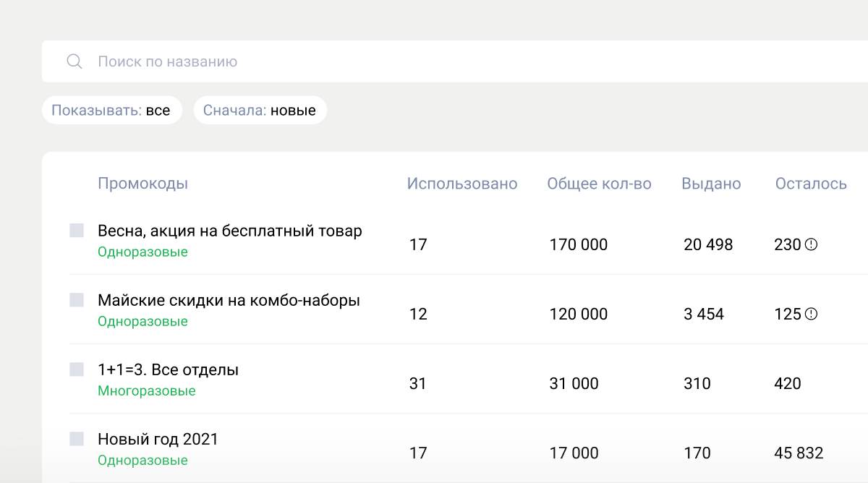Click warning icon next to 230
The height and width of the screenshot is (483, 868).
[x=811, y=244]
